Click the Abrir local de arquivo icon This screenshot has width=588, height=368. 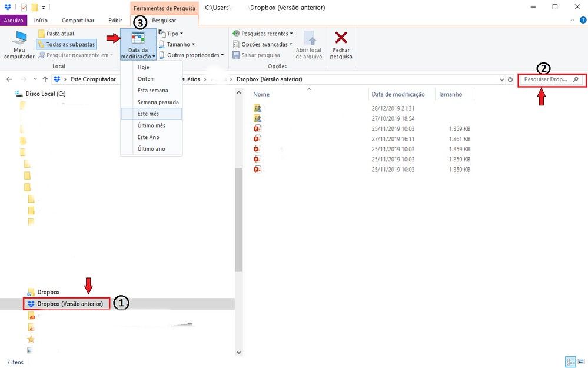pyautogui.click(x=309, y=39)
